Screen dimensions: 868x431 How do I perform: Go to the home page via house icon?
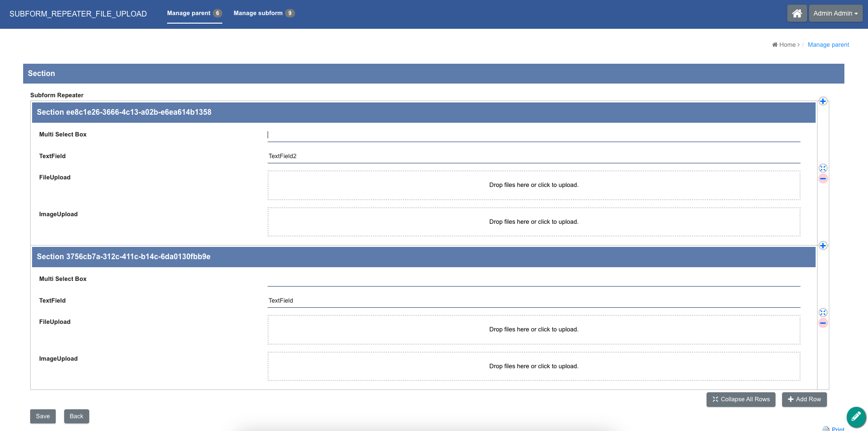[x=797, y=13]
